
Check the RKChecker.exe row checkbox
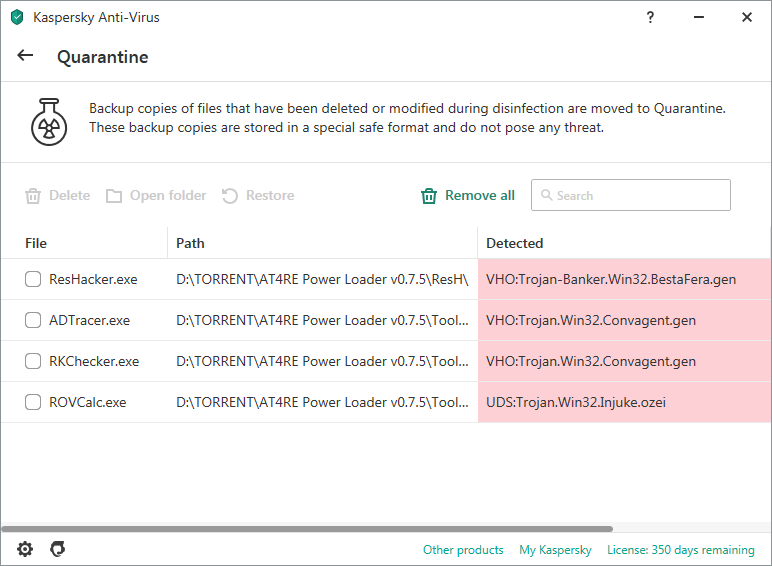[33, 361]
